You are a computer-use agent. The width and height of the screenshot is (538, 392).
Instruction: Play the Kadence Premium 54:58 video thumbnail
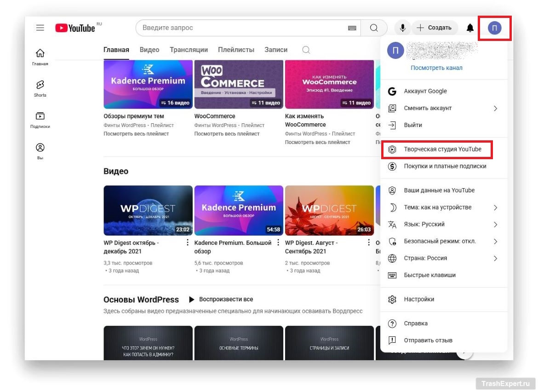(239, 210)
